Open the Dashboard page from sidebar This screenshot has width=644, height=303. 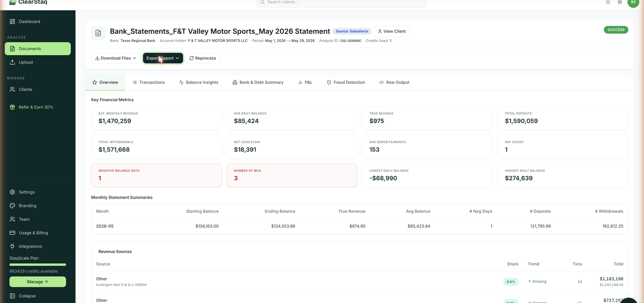click(x=37, y=22)
